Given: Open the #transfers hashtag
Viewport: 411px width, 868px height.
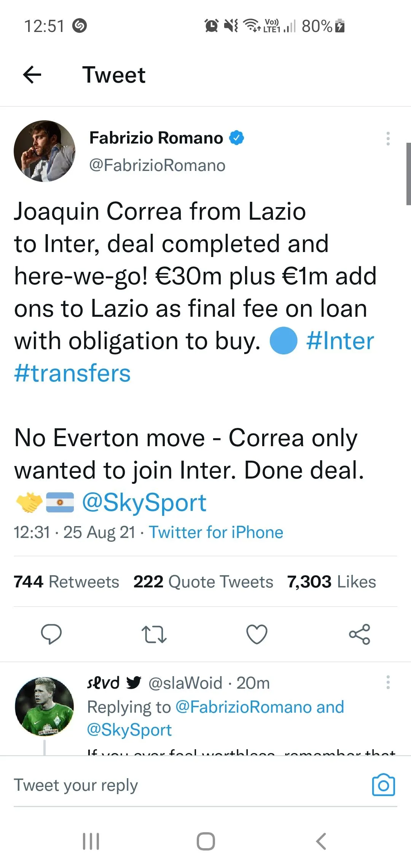Looking at the screenshot, I should tap(72, 373).
